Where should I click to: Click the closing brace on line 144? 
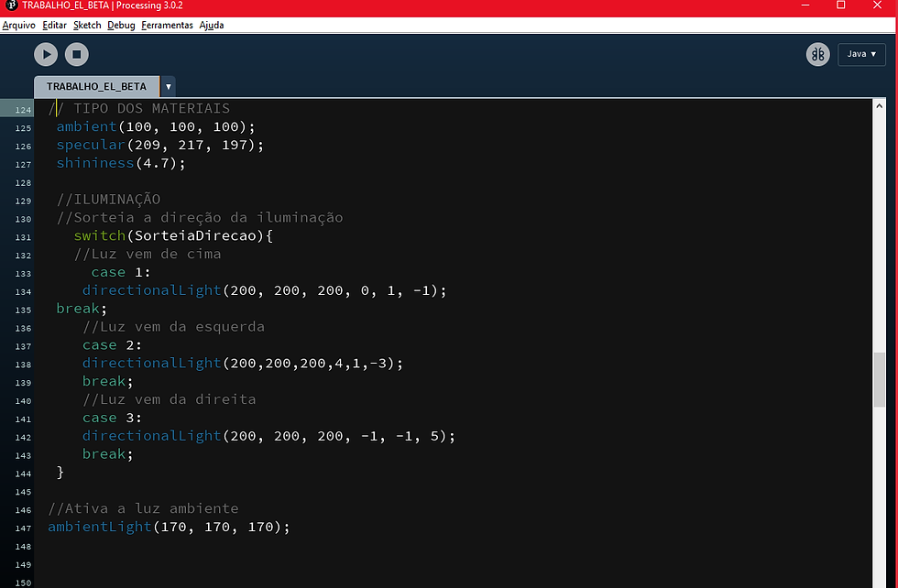coord(60,473)
